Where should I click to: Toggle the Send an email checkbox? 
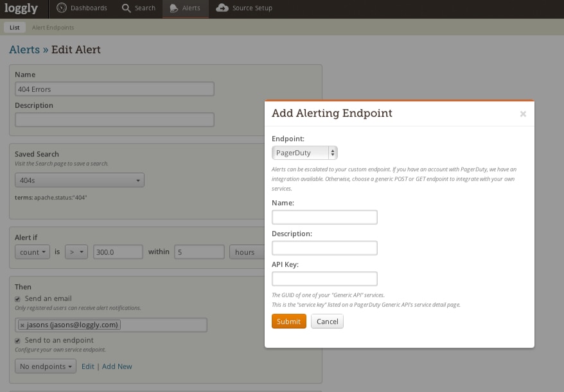point(18,299)
